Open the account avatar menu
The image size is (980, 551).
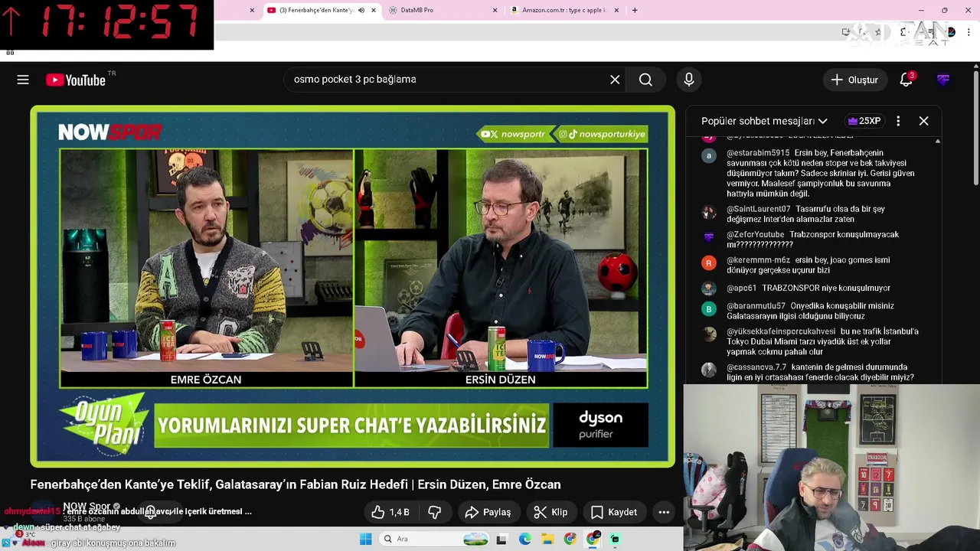943,80
